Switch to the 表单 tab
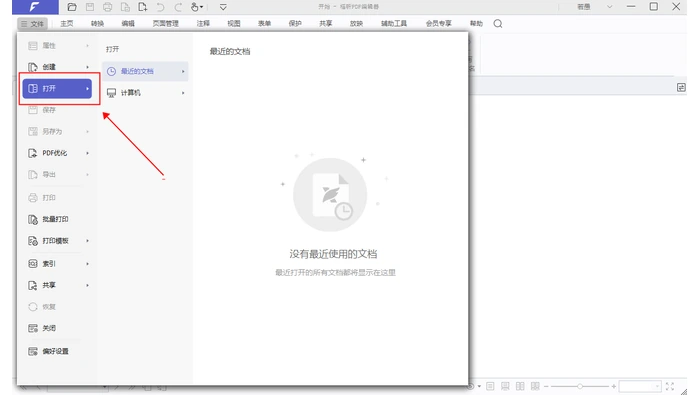This screenshot has width=700, height=395. (264, 24)
